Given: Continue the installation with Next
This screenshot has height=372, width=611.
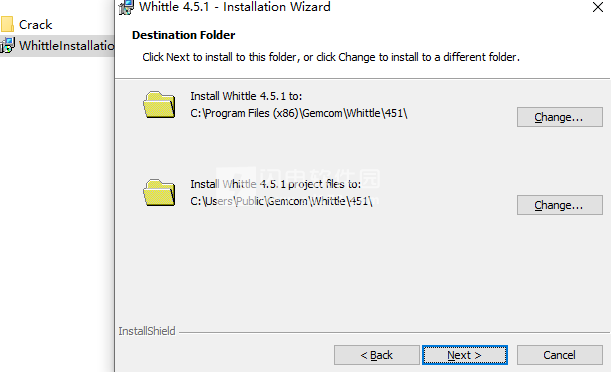Looking at the screenshot, I should click(464, 355).
